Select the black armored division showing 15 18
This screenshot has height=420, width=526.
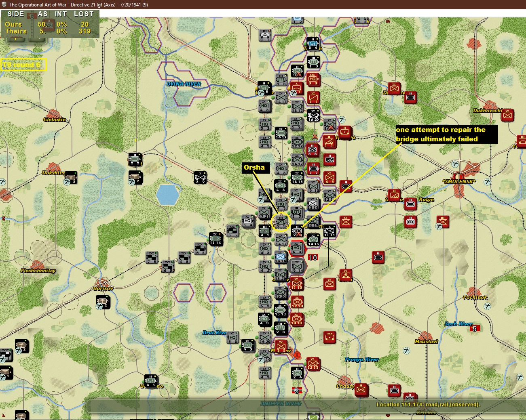pos(281,311)
